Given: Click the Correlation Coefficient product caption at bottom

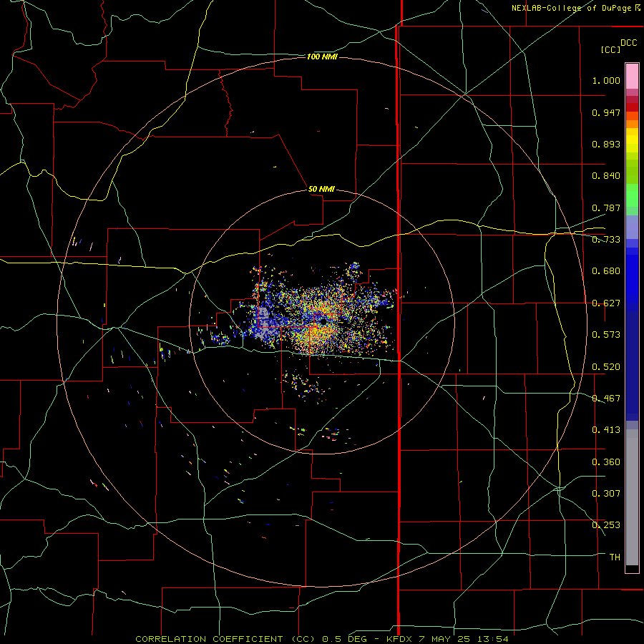Looking at the screenshot, I should click(322, 639).
